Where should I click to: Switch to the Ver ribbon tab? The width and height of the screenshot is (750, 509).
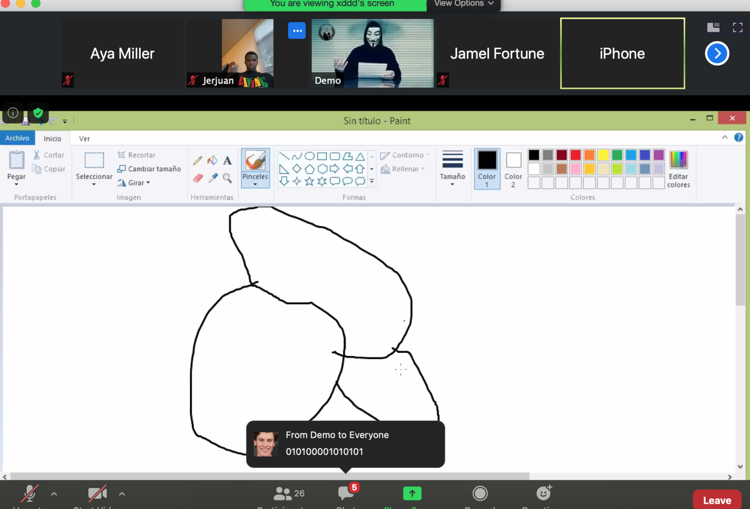pyautogui.click(x=84, y=138)
